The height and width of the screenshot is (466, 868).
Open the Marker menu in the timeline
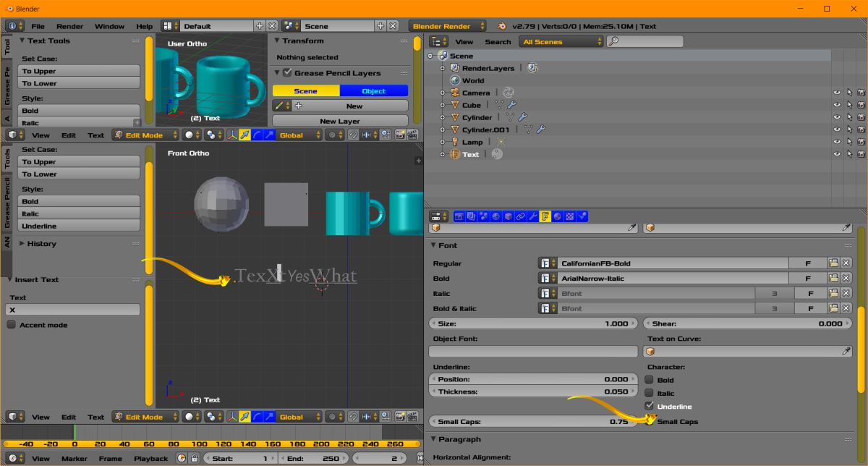click(75, 458)
